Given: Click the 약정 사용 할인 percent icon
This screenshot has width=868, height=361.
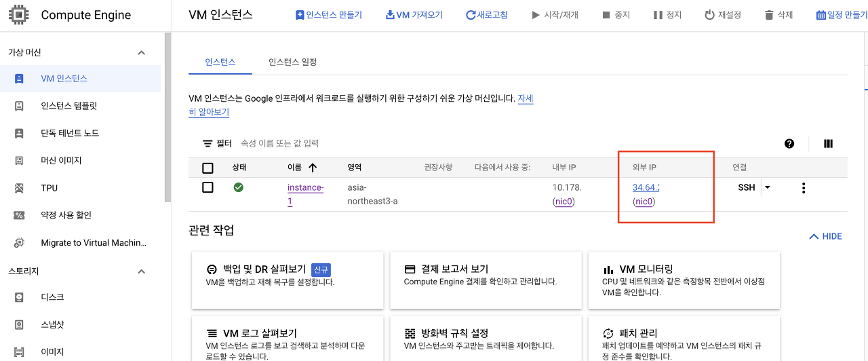Looking at the screenshot, I should [x=19, y=215].
